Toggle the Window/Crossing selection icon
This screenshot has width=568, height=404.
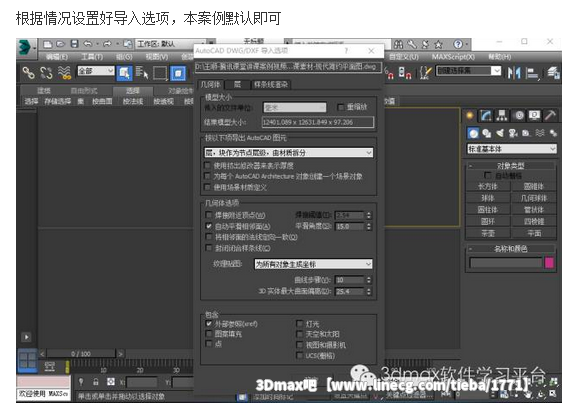[x=178, y=73]
